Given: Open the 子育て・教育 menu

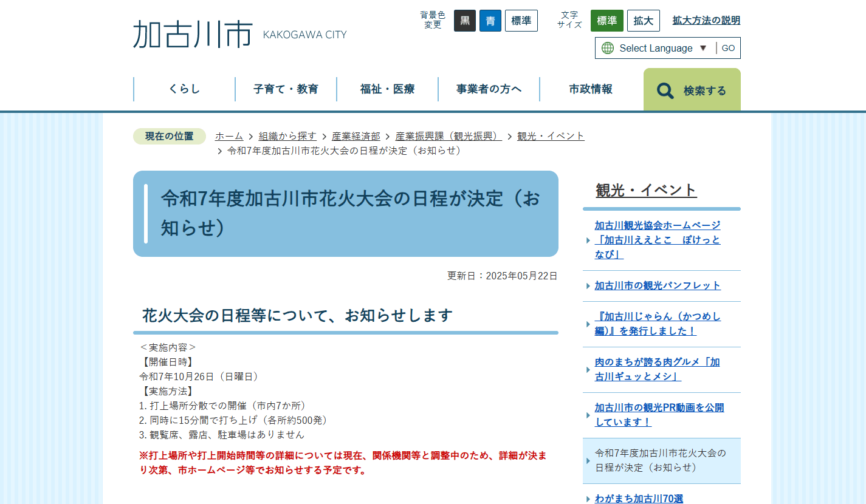Looking at the screenshot, I should [x=286, y=89].
